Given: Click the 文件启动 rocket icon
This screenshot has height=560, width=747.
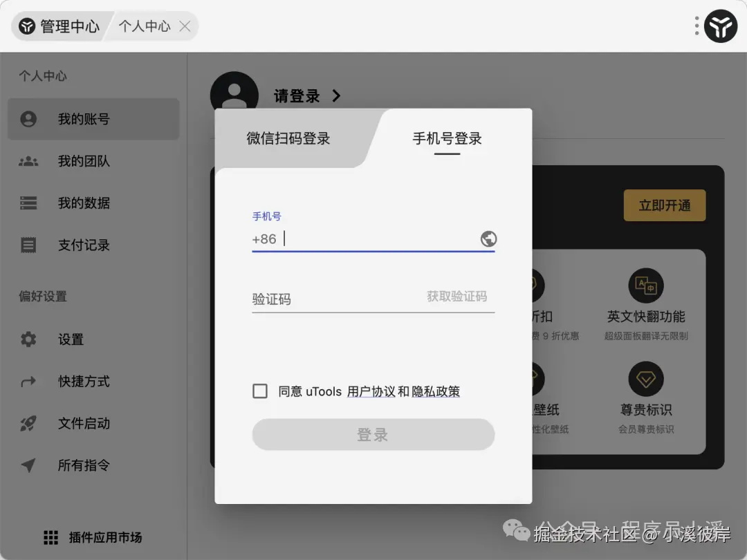Looking at the screenshot, I should point(28,423).
